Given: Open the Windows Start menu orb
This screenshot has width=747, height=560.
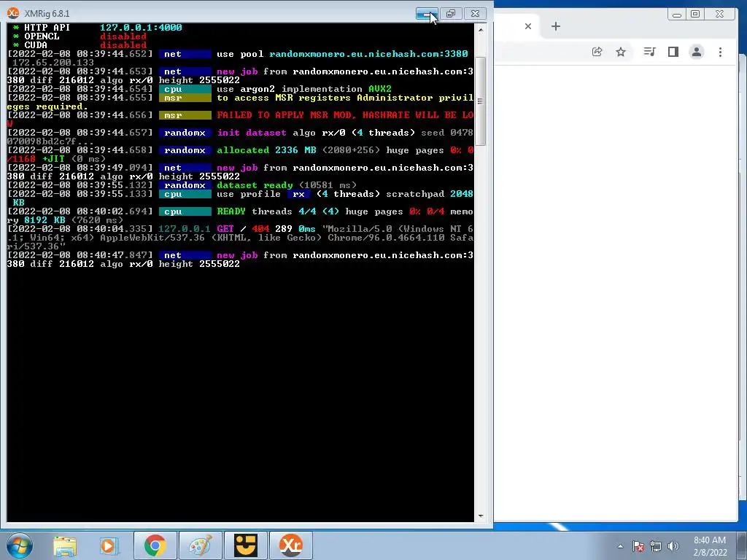Looking at the screenshot, I should point(20,545).
